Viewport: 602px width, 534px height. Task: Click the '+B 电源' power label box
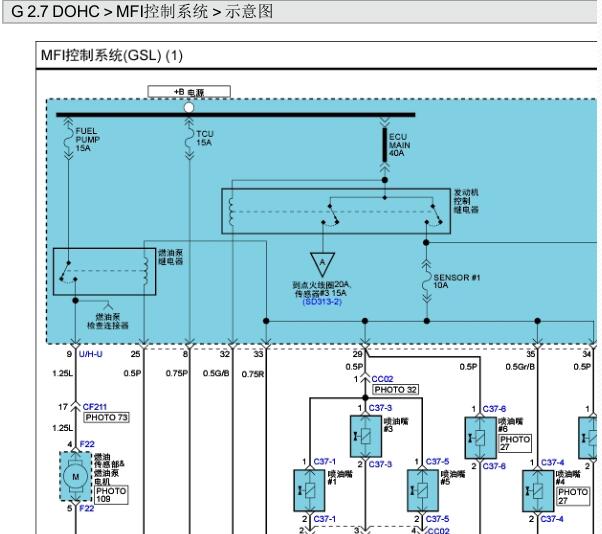(x=189, y=92)
